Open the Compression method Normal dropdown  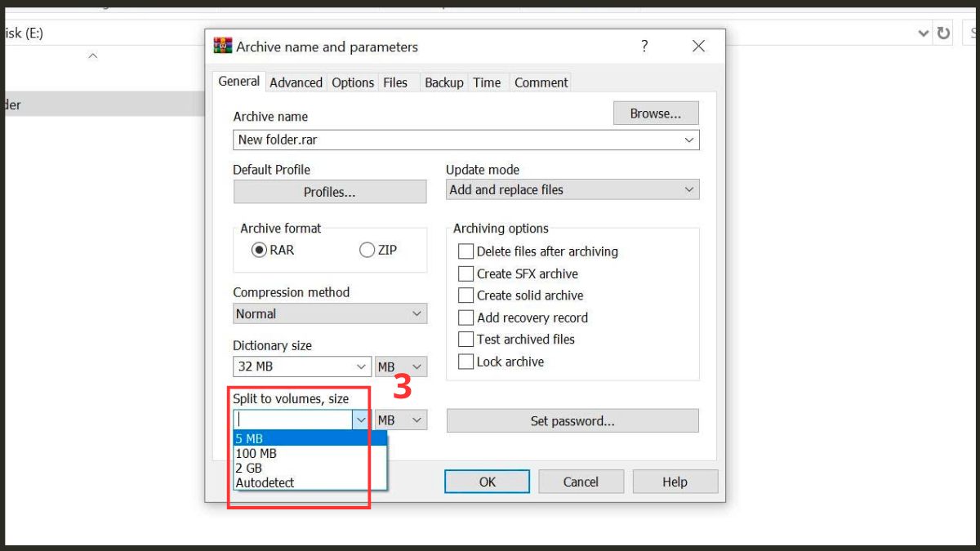pyautogui.click(x=330, y=313)
